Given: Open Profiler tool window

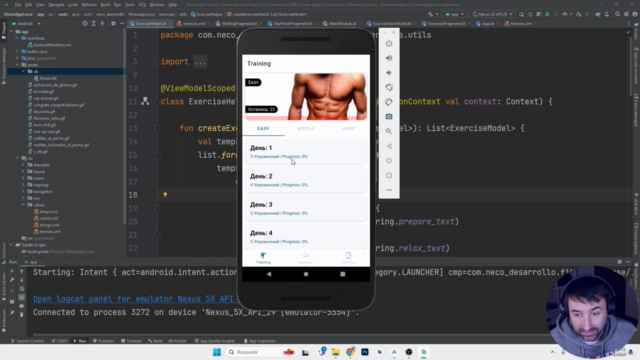Looking at the screenshot, I should pos(178,341).
